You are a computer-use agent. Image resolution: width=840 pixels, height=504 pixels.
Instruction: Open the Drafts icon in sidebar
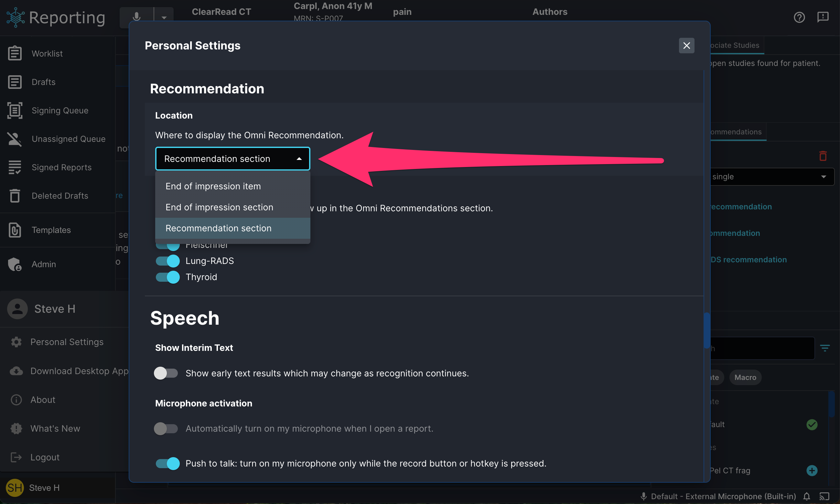pos(15,82)
